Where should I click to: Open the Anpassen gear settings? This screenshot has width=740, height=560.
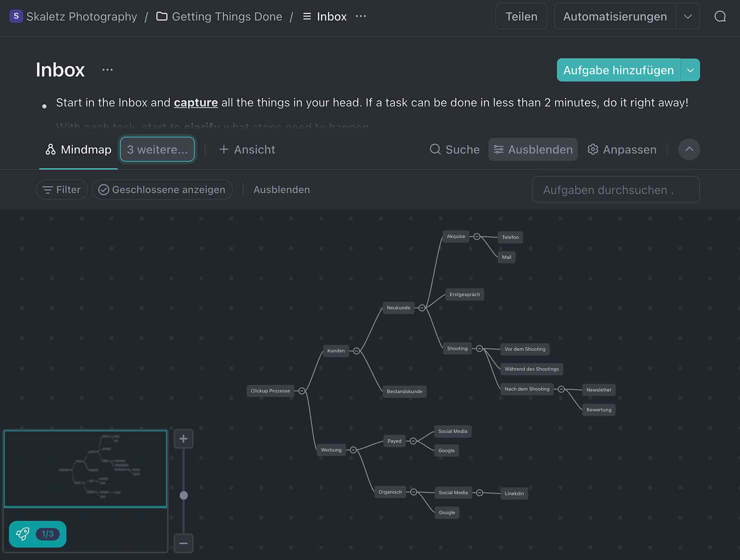(622, 150)
